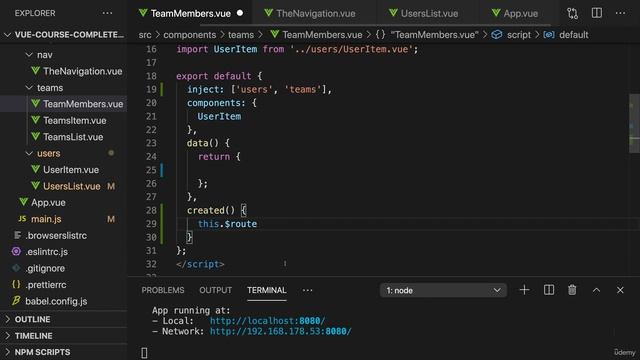Open the PROBLEMS panel tab

163,290
